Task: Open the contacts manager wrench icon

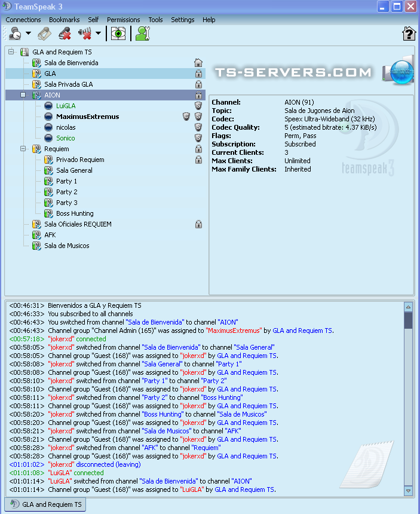Action: [143, 33]
